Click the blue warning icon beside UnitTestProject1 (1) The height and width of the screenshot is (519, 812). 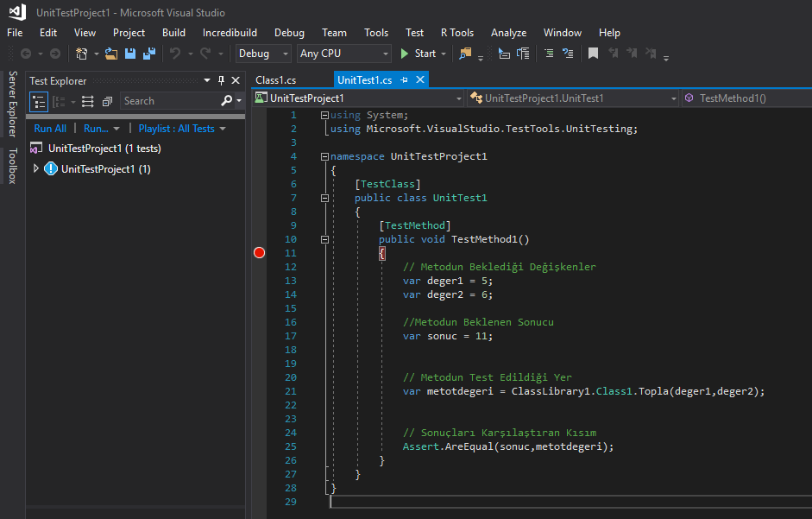51,169
